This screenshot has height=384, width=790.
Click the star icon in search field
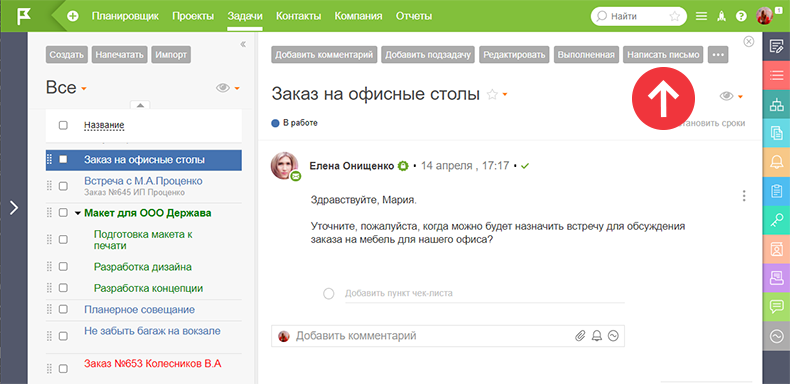pyautogui.click(x=674, y=16)
